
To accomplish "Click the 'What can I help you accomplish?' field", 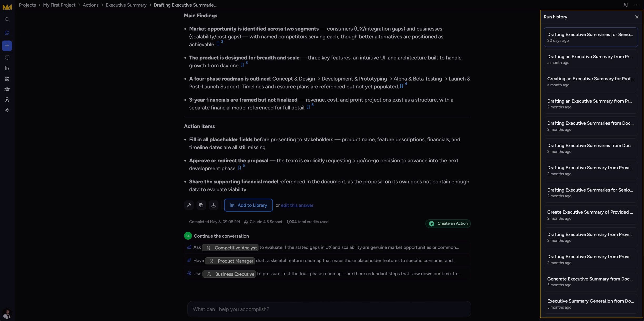I will [x=329, y=309].
